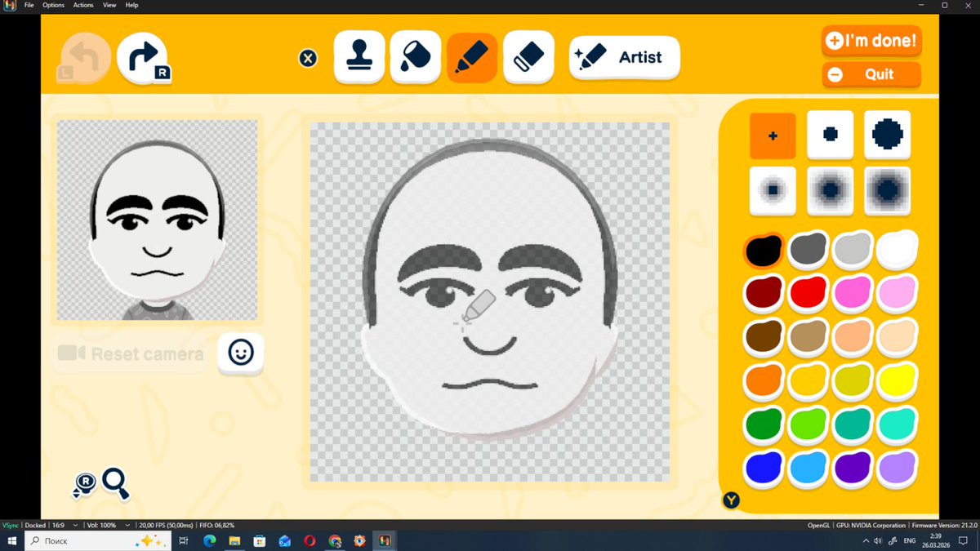Select the largest soft blurred brush

888,190
